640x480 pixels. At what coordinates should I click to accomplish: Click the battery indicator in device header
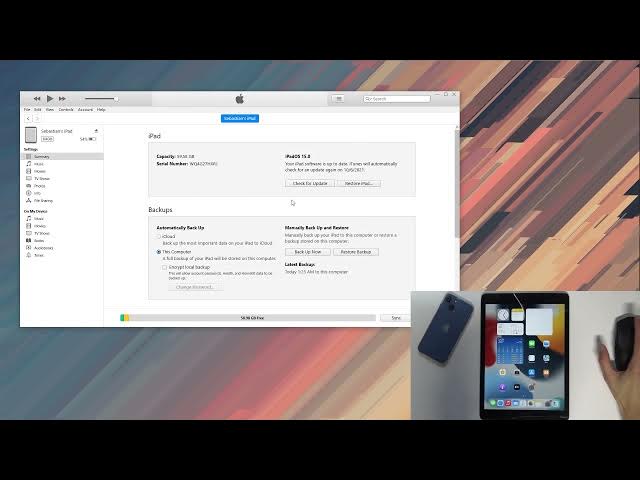[x=92, y=139]
